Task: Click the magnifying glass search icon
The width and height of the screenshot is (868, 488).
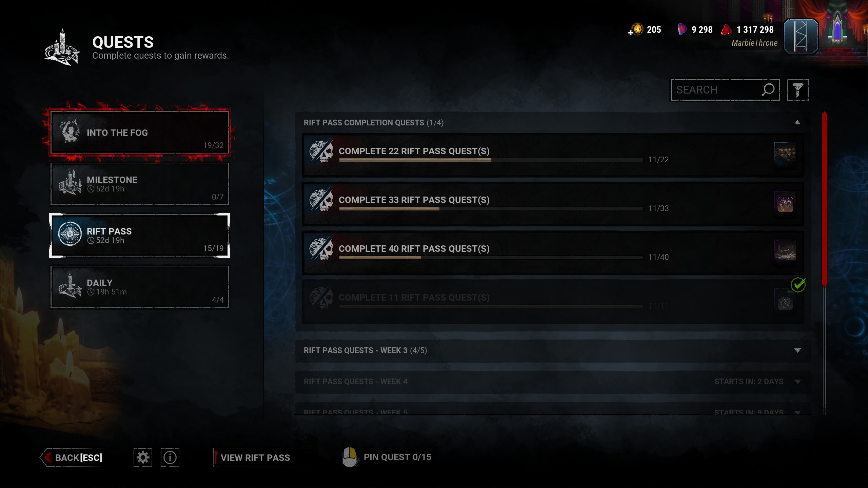Action: coord(768,90)
